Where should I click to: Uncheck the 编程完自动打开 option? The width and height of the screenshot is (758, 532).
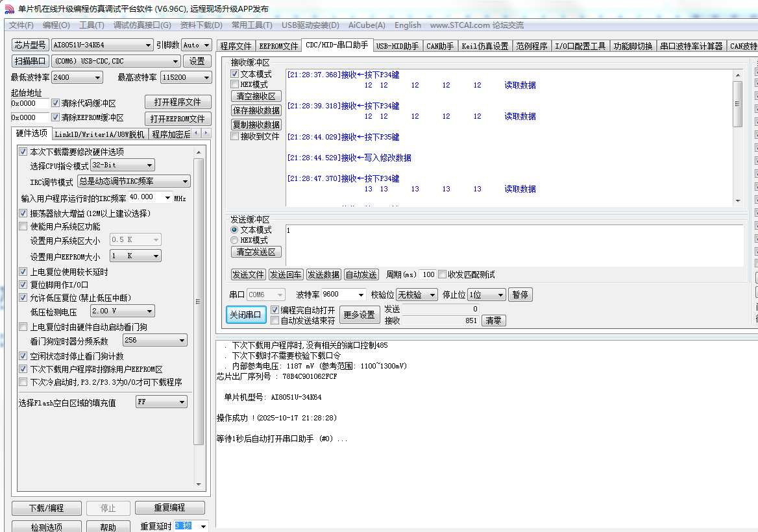click(275, 310)
